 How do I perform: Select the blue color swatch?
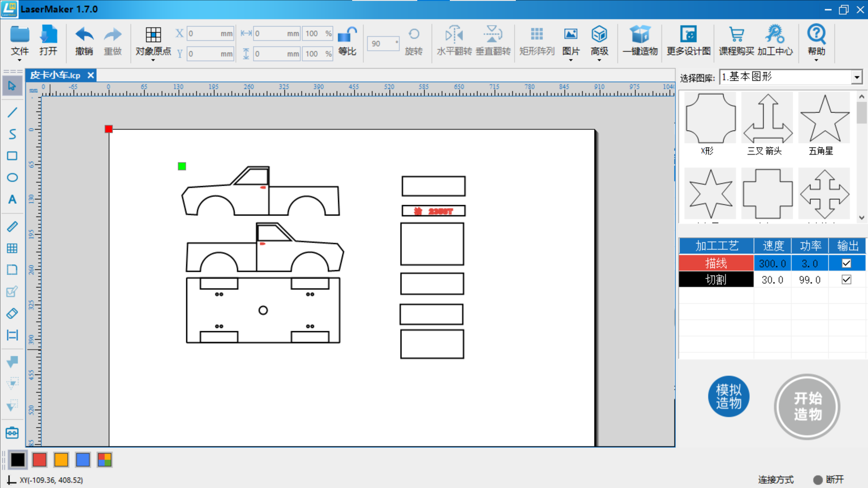click(x=83, y=460)
